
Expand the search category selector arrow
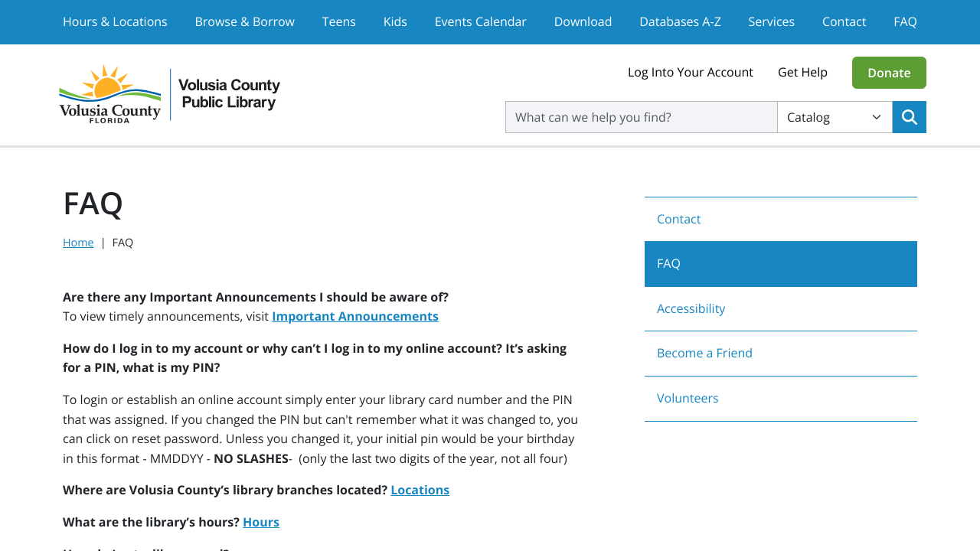[x=877, y=116]
